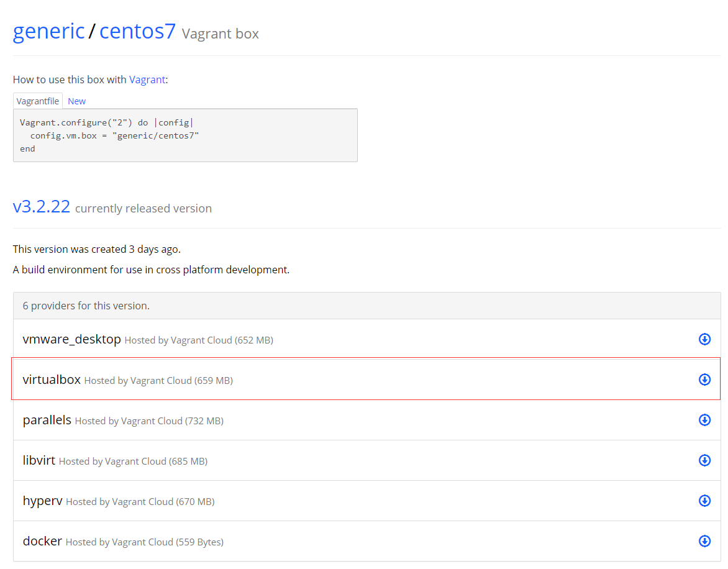Click "Hosted by Vagrant Cloud (732 MB)" text

(x=149, y=421)
